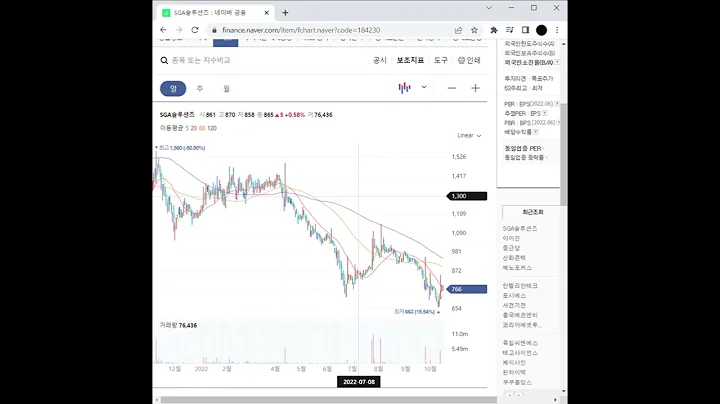The width and height of the screenshot is (720, 404).
Task: Open 신화콘텍 in recent list
Action: [x=514, y=258]
